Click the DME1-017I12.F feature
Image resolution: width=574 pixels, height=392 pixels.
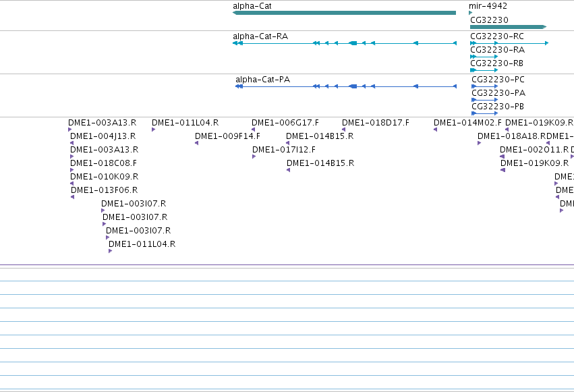click(254, 157)
